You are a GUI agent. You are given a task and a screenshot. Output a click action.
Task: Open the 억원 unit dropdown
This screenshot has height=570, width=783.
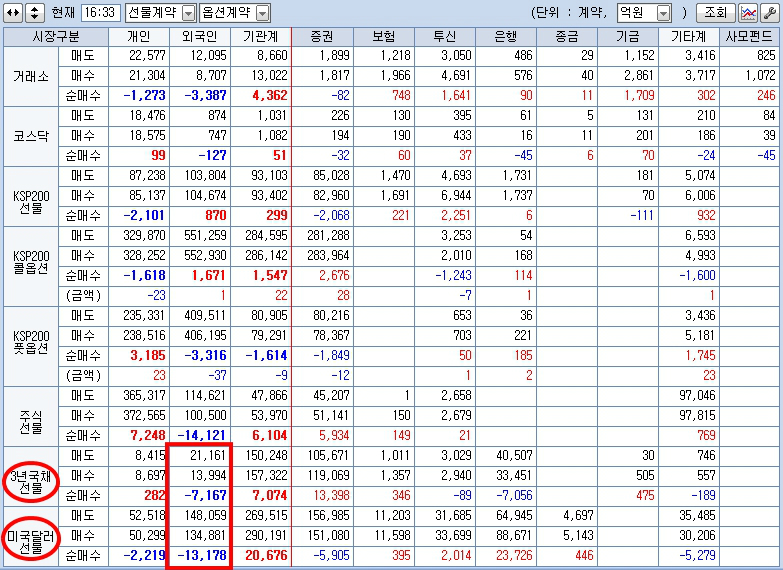click(x=664, y=13)
